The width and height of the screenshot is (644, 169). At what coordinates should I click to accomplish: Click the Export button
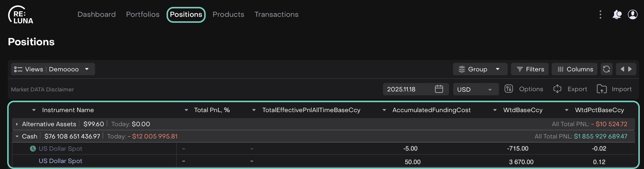pos(570,89)
